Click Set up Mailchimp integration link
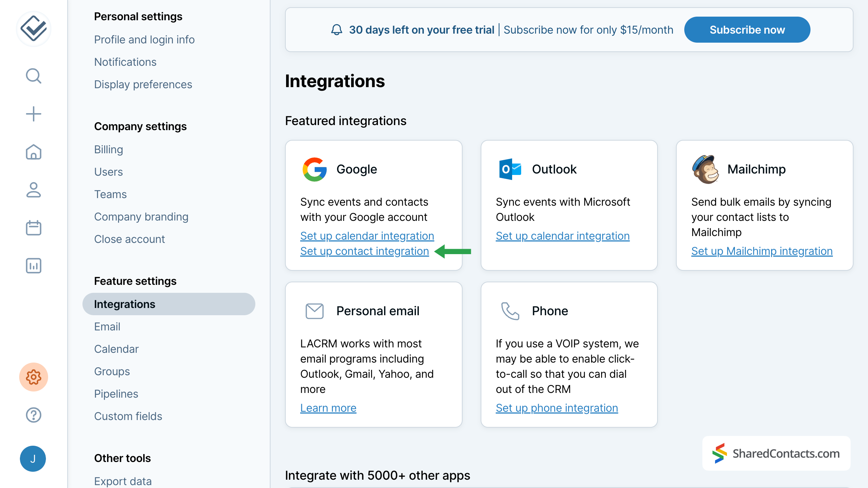Viewport: 868px width, 488px height. coord(762,251)
